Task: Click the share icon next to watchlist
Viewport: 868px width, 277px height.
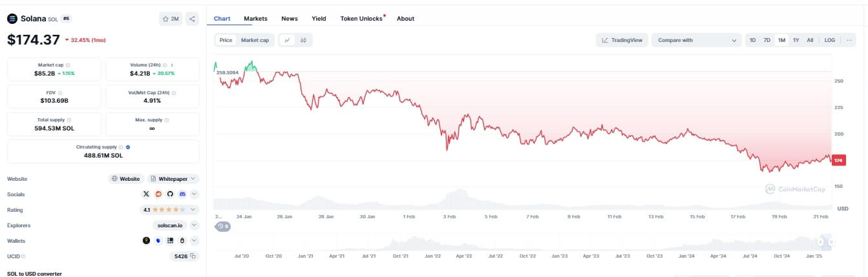Action: click(x=192, y=19)
